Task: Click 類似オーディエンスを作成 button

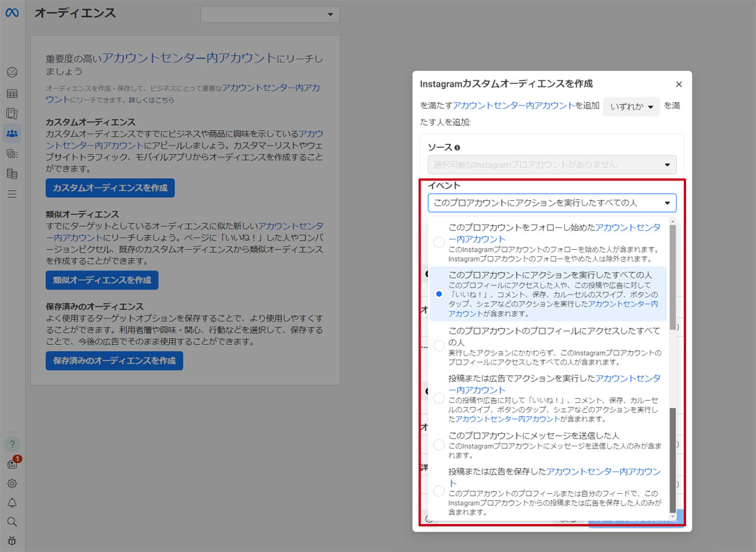Action: click(x=102, y=280)
